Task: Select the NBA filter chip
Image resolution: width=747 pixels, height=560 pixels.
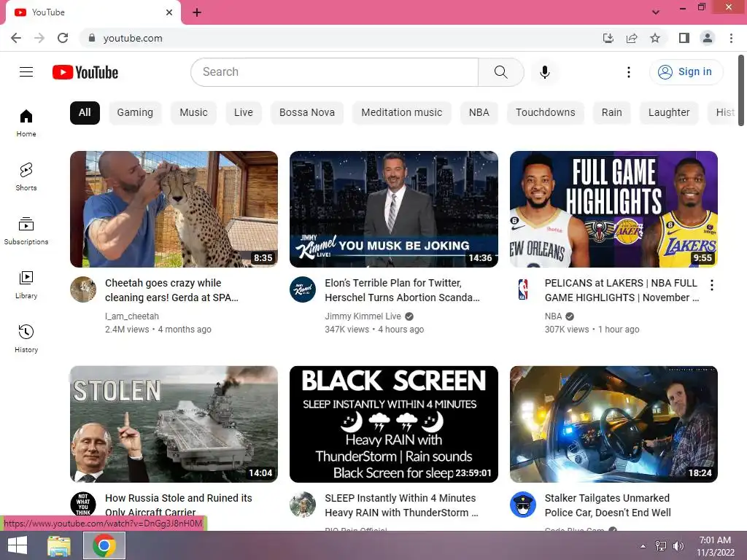Action: click(479, 113)
